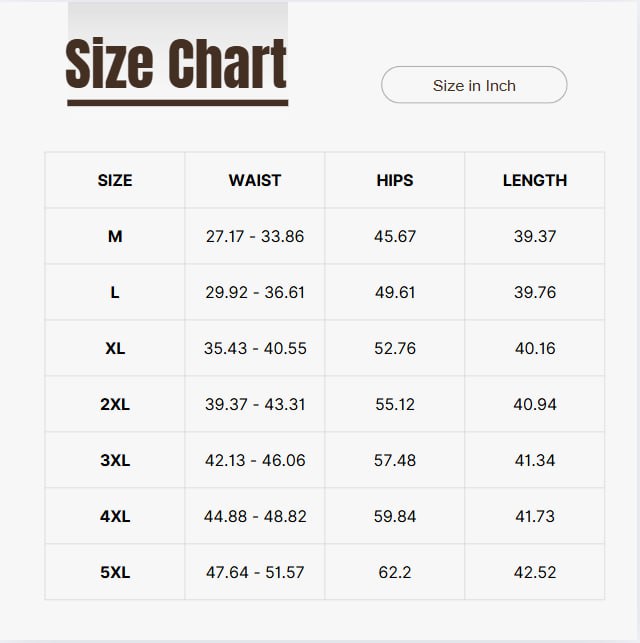The width and height of the screenshot is (640, 643).
Task: Click the M size row label
Action: pos(115,237)
